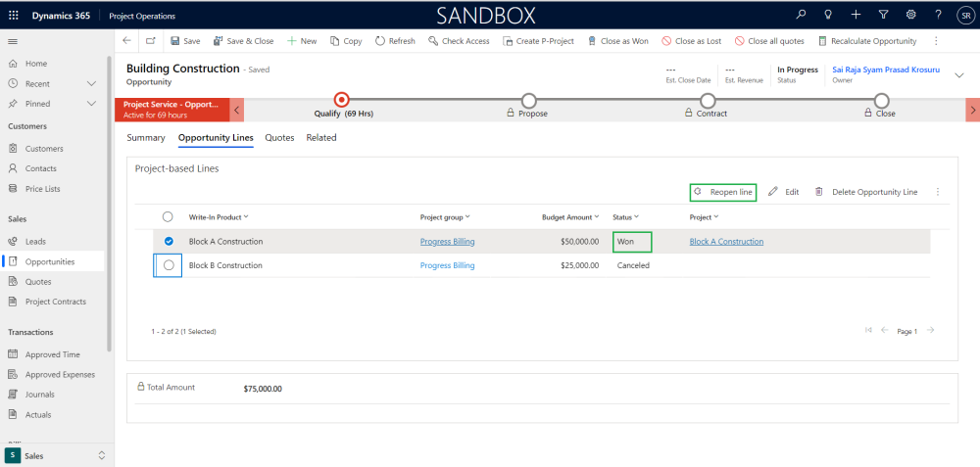The image size is (980, 467).
Task: Click Save & Close command
Action: point(243,41)
